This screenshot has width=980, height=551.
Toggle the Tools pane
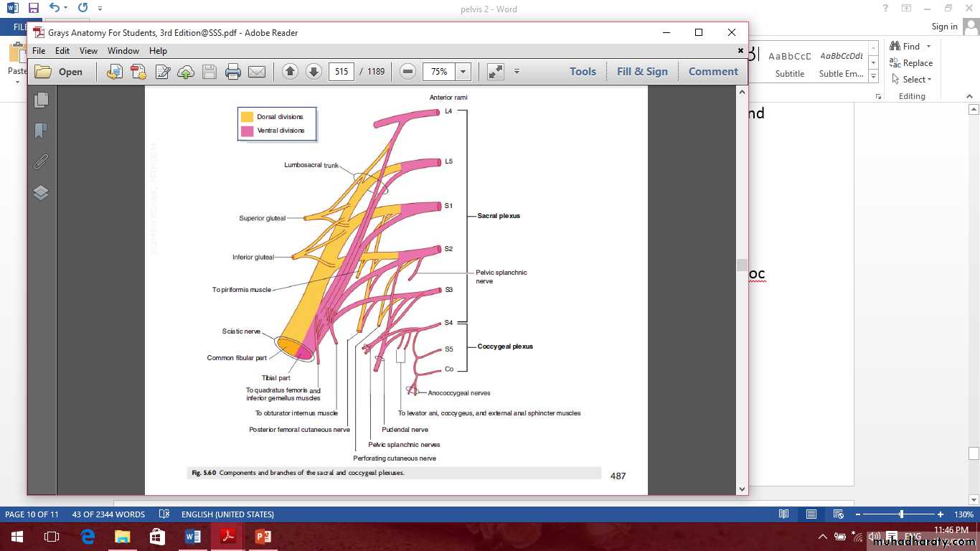coord(583,72)
